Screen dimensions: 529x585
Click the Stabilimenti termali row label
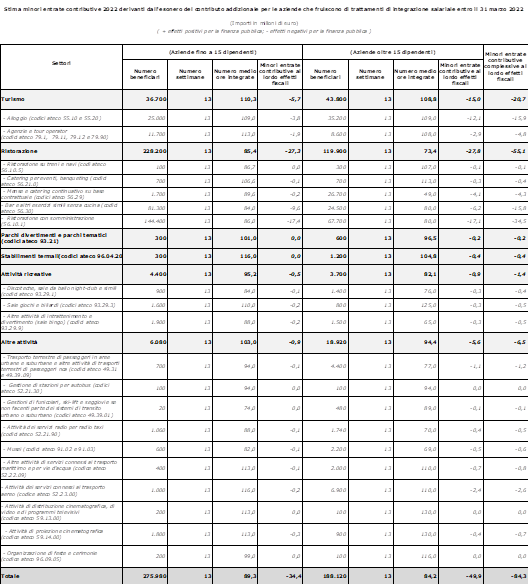(61, 256)
